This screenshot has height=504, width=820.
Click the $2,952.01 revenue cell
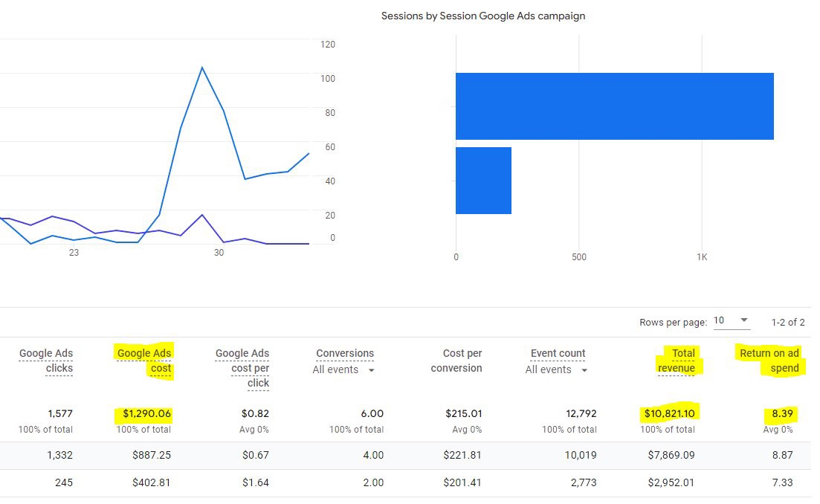671,482
